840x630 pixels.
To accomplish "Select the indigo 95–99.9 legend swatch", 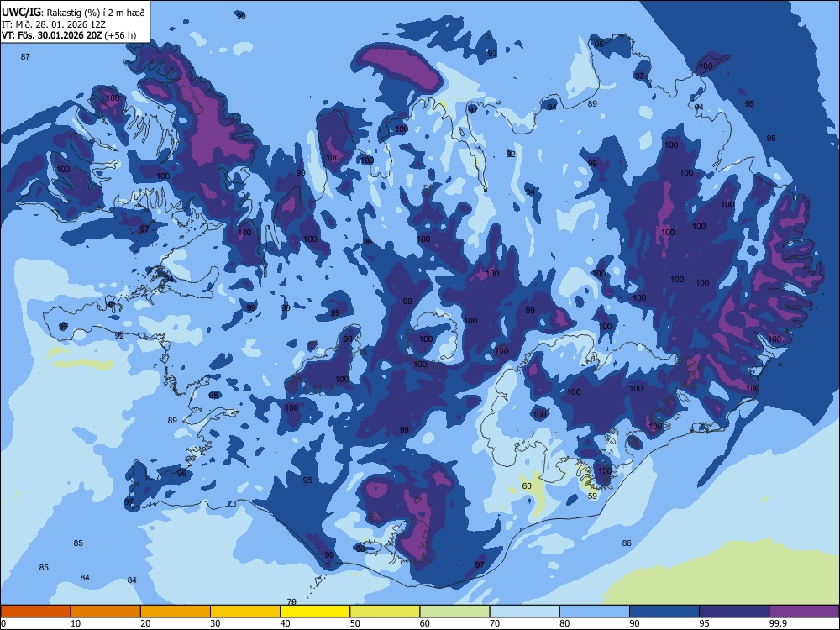I will tap(734, 612).
